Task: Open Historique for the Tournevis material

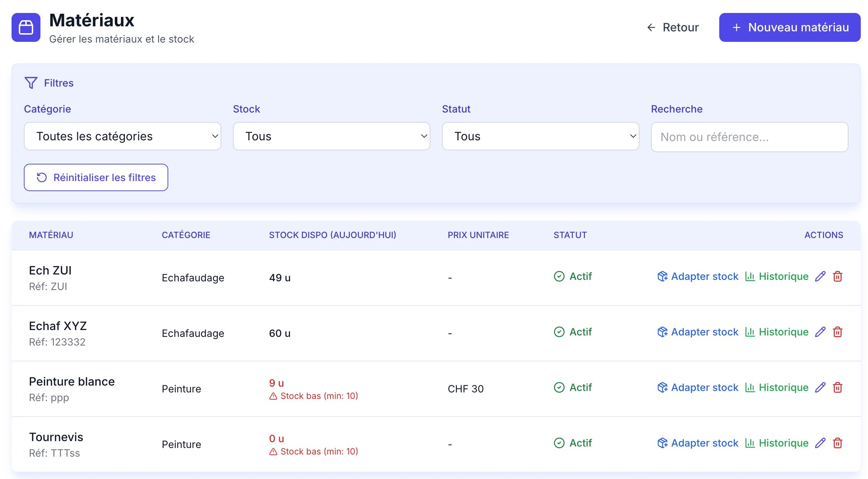Action: click(777, 443)
